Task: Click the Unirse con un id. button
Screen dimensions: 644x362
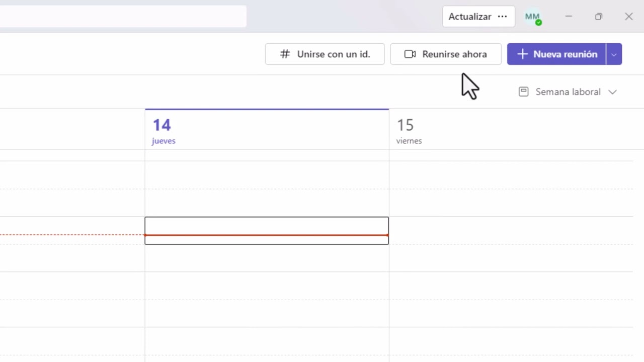Action: pos(325,54)
